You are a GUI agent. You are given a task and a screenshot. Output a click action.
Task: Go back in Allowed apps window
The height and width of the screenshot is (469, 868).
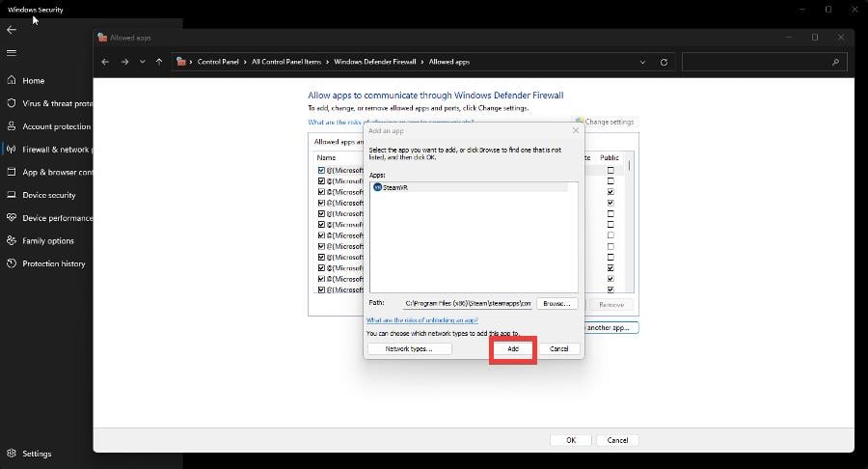click(x=105, y=62)
